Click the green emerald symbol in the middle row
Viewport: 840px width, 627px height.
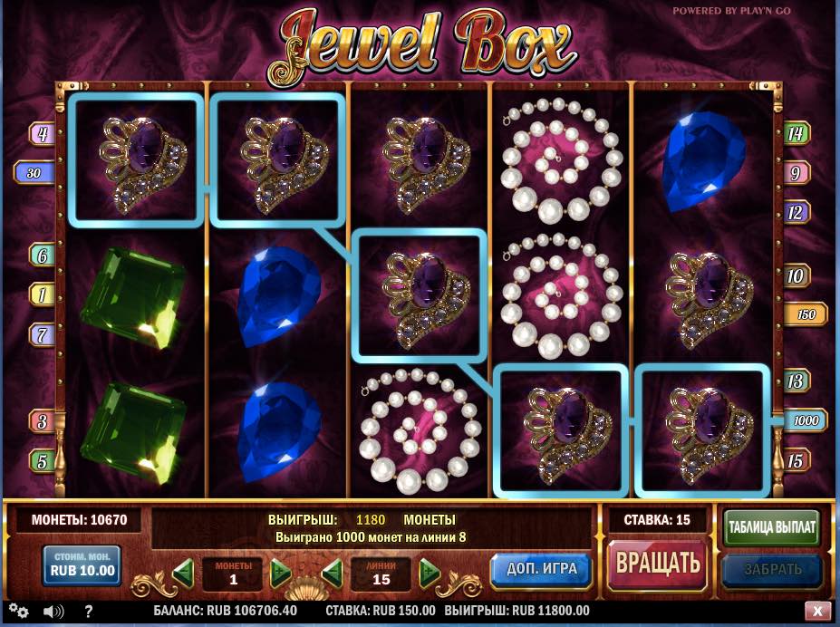click(134, 297)
